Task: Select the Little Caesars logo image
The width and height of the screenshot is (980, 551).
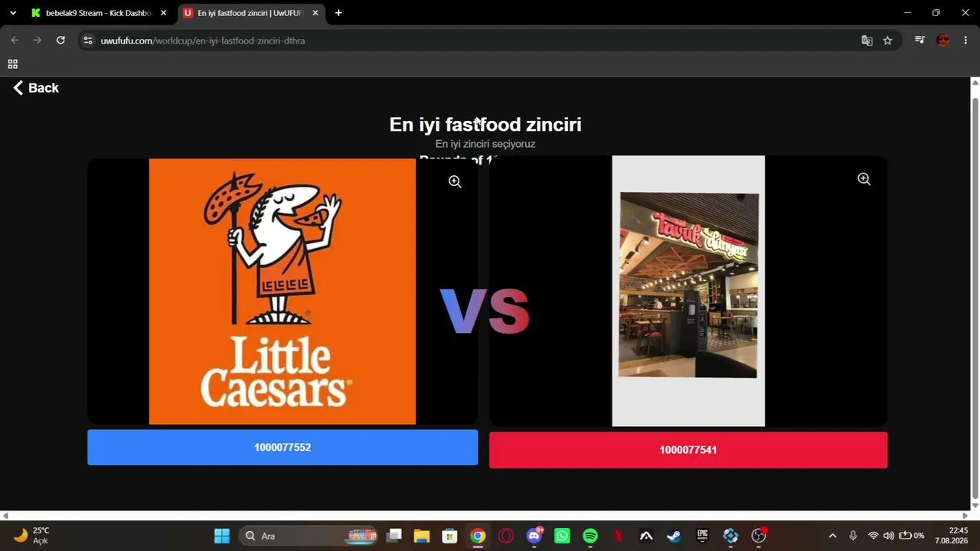Action: coord(283,292)
